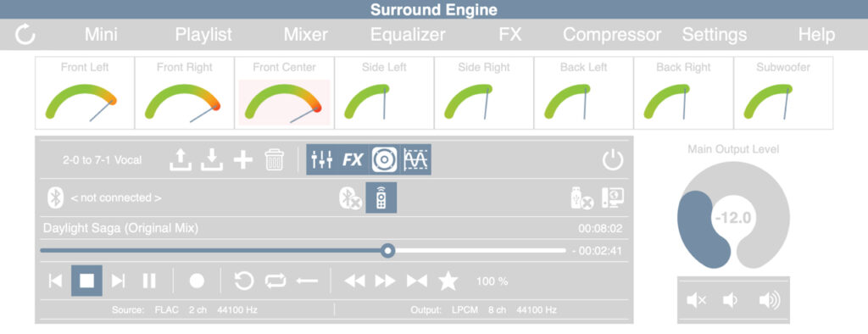Delete preset using trash icon
This screenshot has width=868, height=334.
coord(275,159)
